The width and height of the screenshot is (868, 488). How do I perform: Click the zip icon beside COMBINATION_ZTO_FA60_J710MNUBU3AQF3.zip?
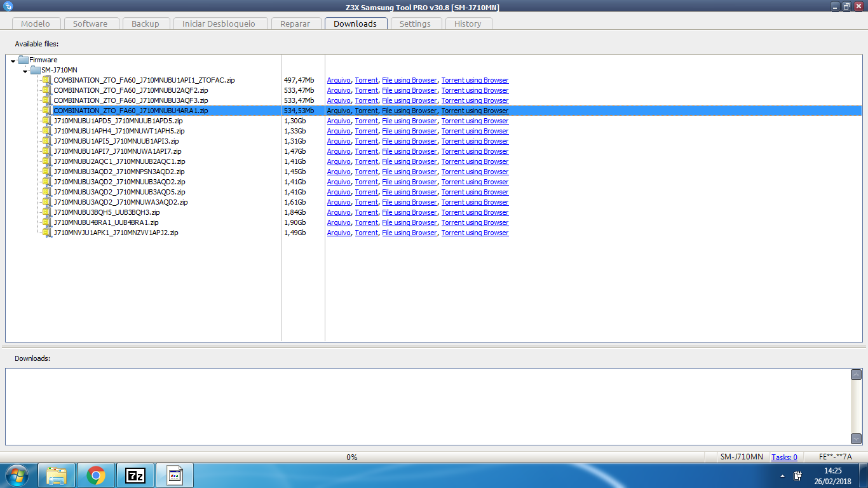46,100
